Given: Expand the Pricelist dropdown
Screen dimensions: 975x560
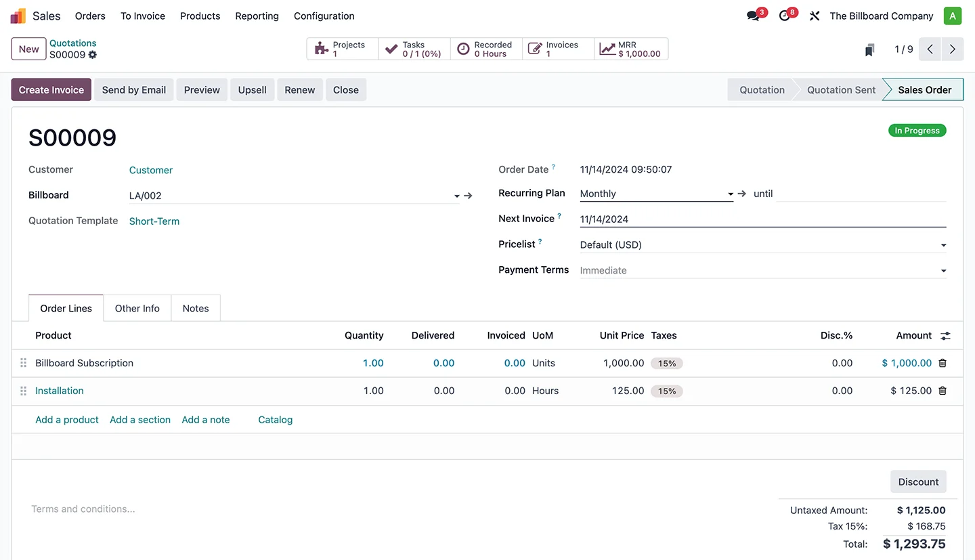Looking at the screenshot, I should (943, 245).
